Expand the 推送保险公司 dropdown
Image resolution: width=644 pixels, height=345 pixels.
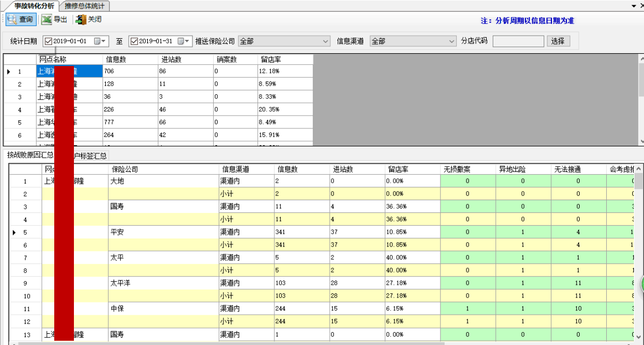(325, 41)
